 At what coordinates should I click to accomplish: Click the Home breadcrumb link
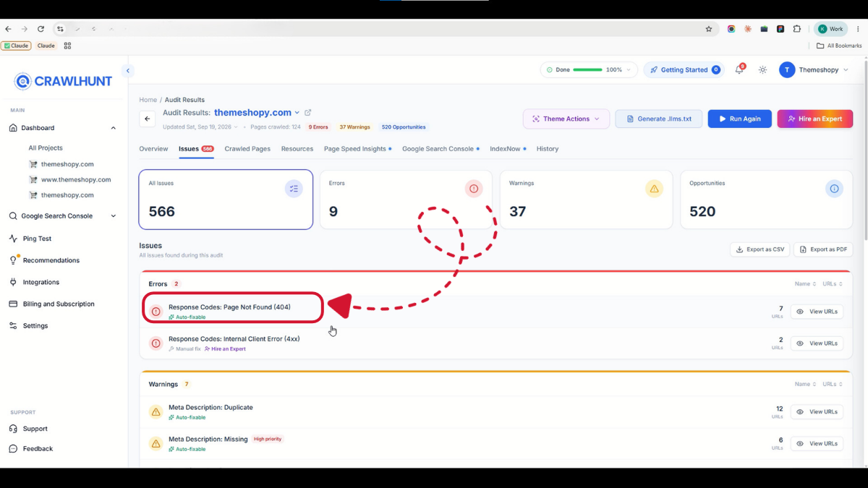[x=148, y=100]
